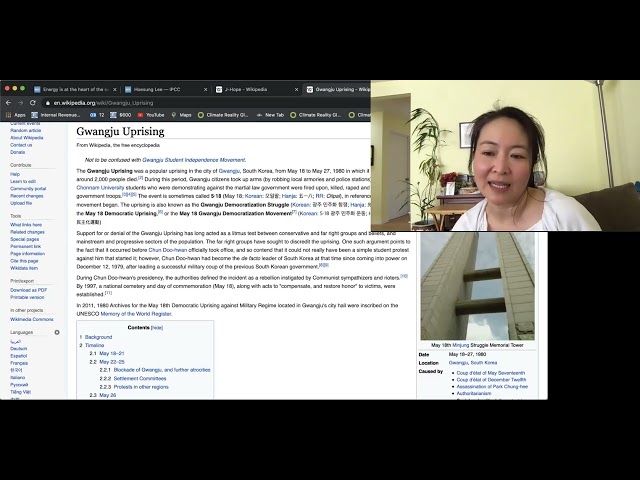640x480 pixels.
Task: Click Cite this page link
Action: 24,261
